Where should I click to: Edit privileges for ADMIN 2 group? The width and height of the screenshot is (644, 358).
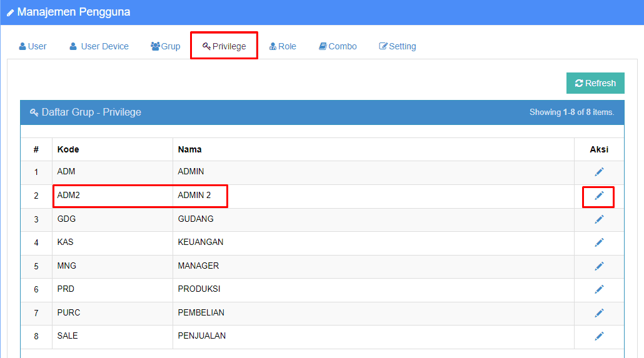tap(599, 196)
